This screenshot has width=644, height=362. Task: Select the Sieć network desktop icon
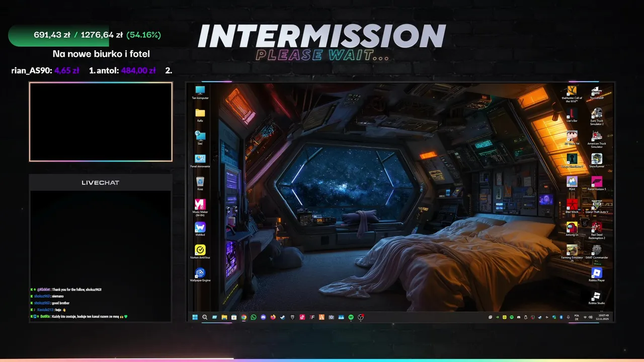point(200,138)
